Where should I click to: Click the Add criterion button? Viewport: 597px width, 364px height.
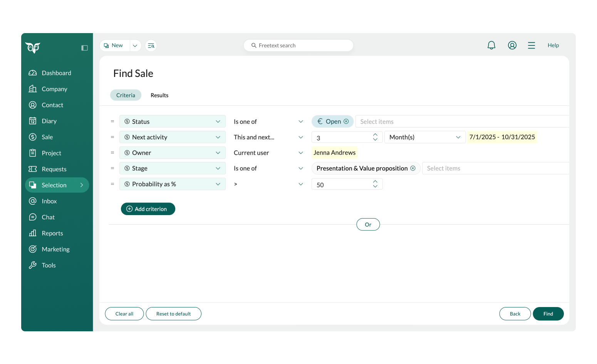(x=148, y=209)
